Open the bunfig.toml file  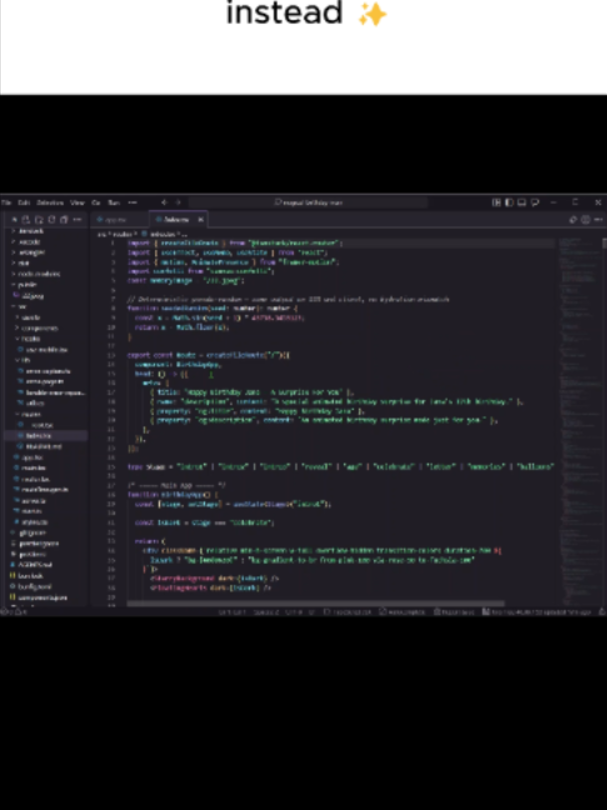(x=44, y=586)
